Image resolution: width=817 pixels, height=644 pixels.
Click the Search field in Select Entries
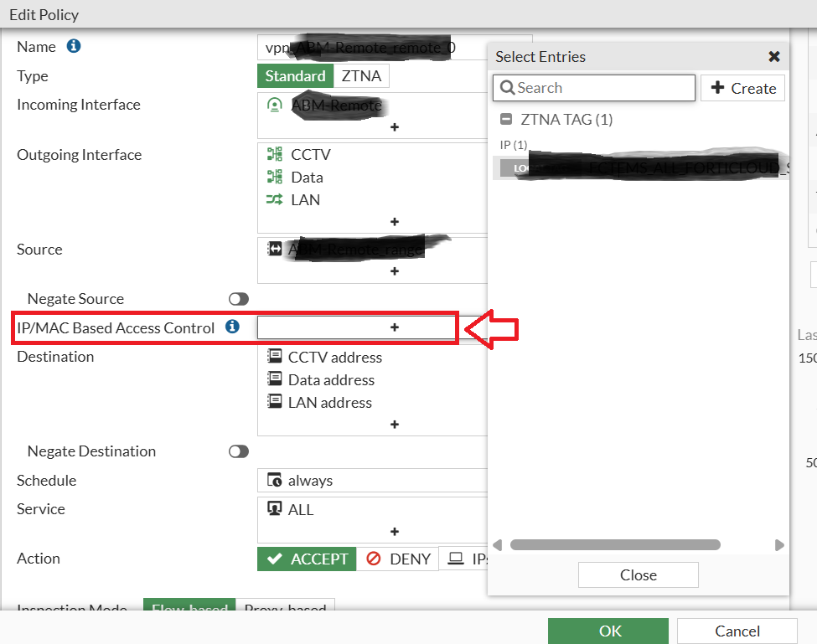coord(594,88)
